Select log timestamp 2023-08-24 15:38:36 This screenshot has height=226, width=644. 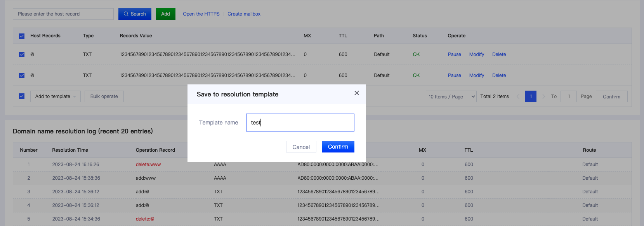[x=76, y=178]
